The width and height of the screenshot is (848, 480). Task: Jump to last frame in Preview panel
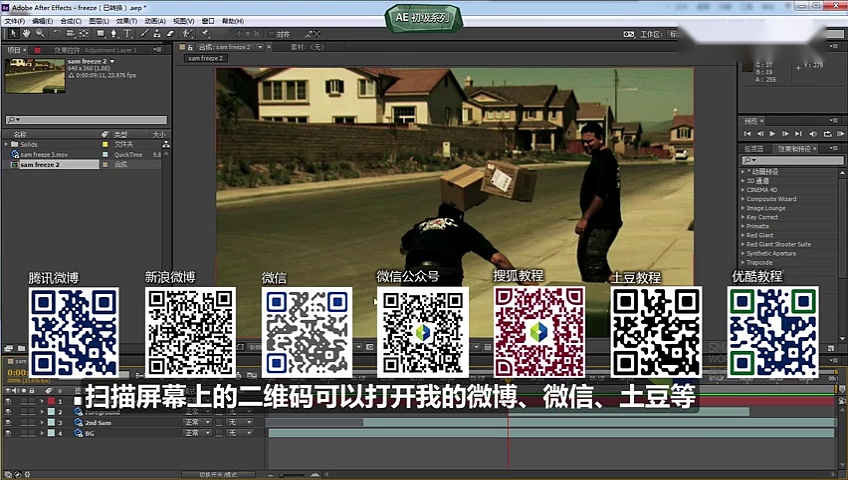[x=798, y=134]
